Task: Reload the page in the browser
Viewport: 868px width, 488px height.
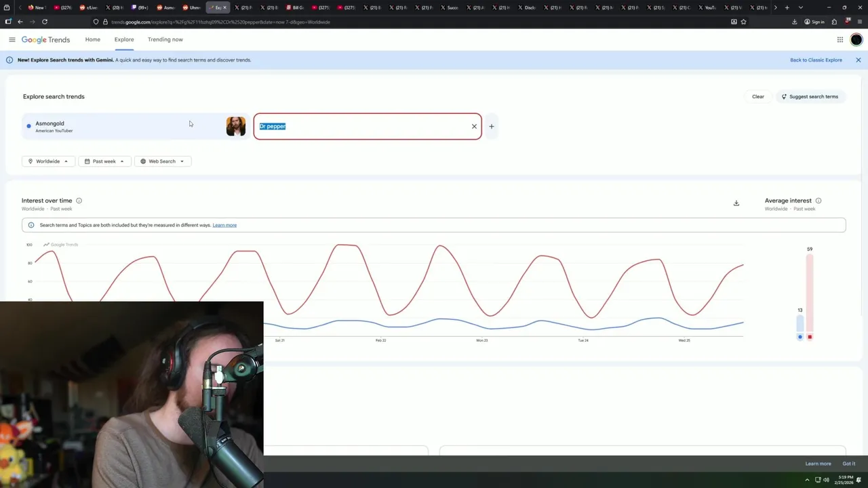Action: [x=45, y=22]
